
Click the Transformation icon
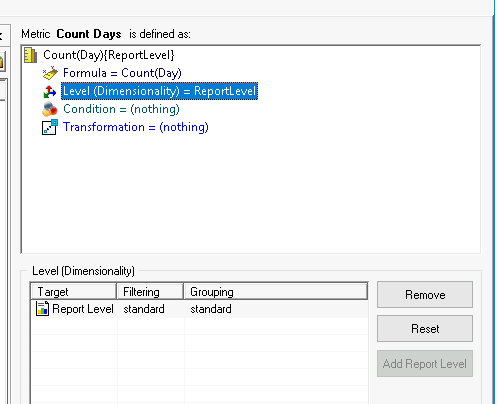click(x=50, y=127)
